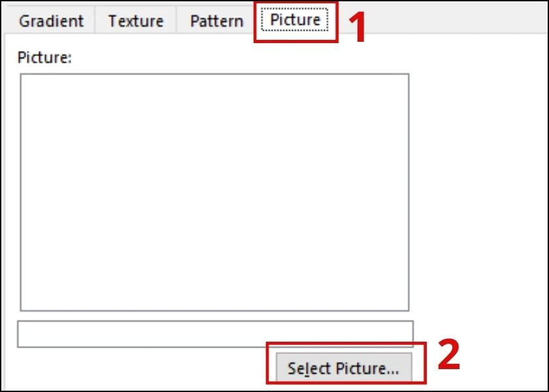Viewport: 549px width, 392px height.
Task: Click the red number 2 annotation
Action: 448,355
